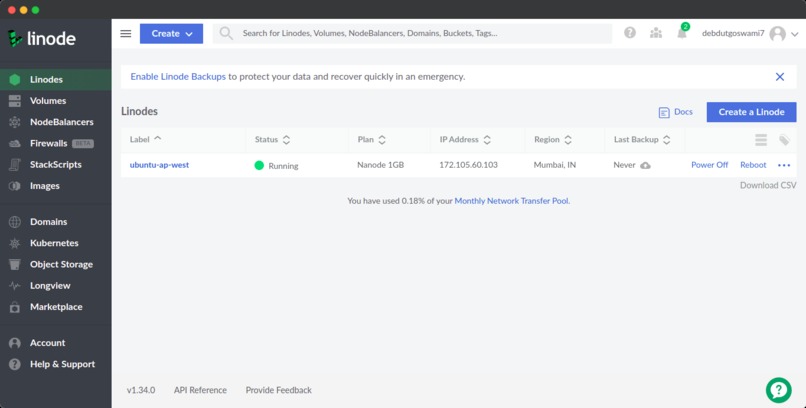Sort table by Last Backup column

(642, 139)
